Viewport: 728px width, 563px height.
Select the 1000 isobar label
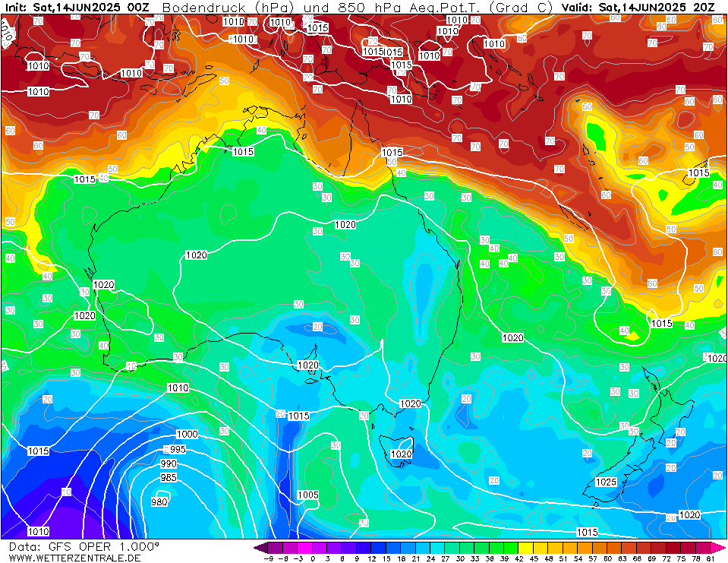[187, 434]
